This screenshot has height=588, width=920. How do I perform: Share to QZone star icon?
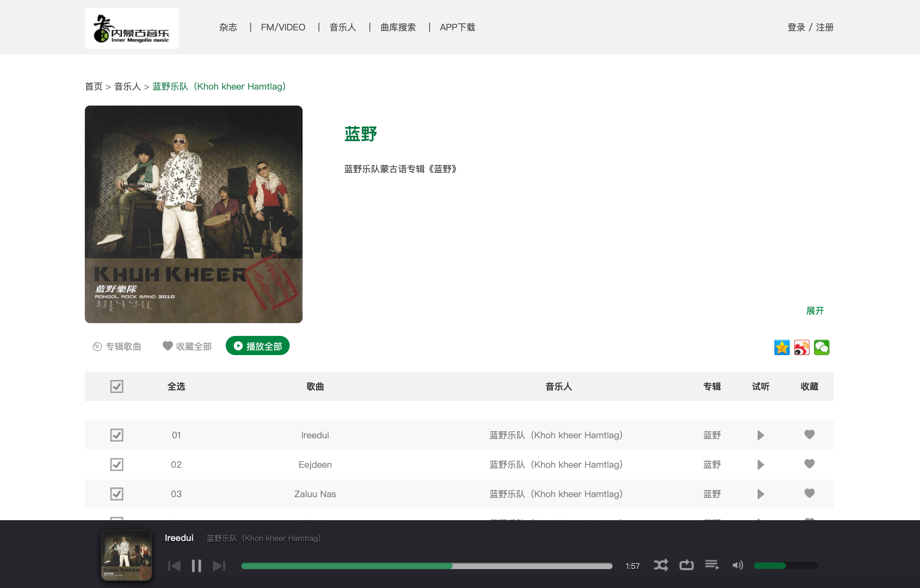pyautogui.click(x=782, y=347)
